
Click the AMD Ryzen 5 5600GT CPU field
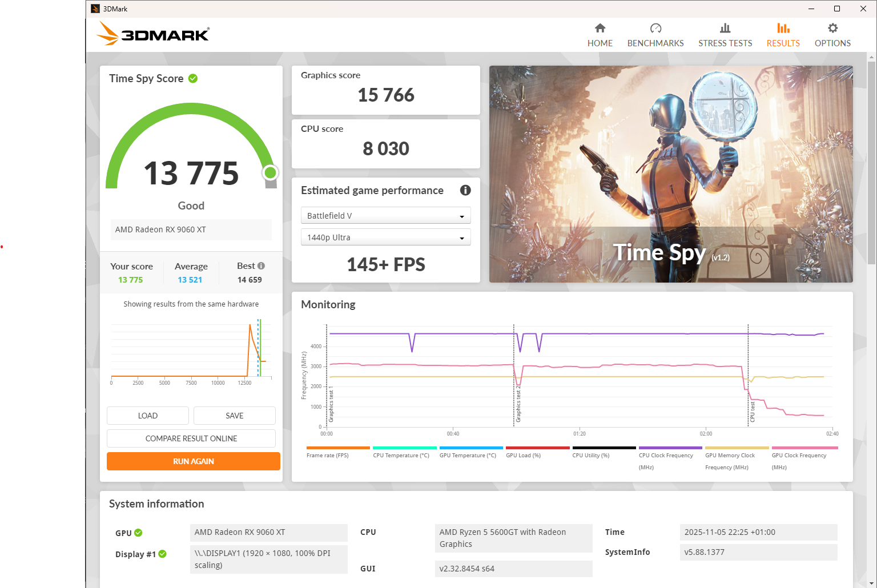tap(513, 538)
